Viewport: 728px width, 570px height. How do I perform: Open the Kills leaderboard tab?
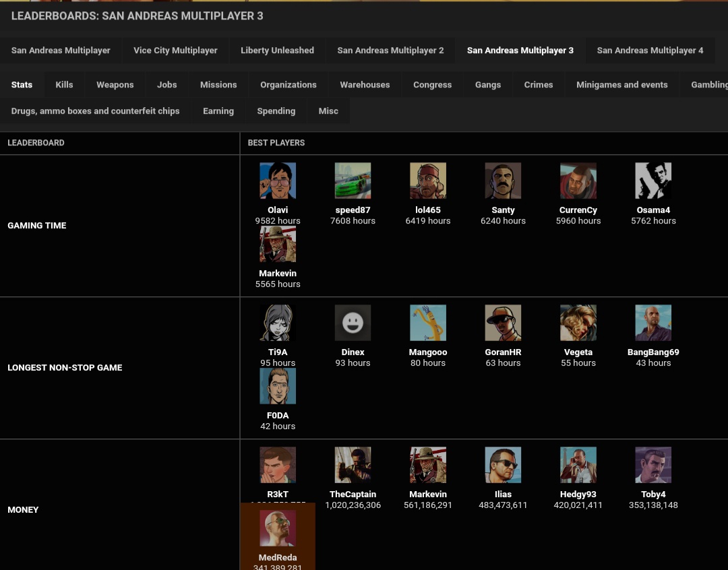64,84
